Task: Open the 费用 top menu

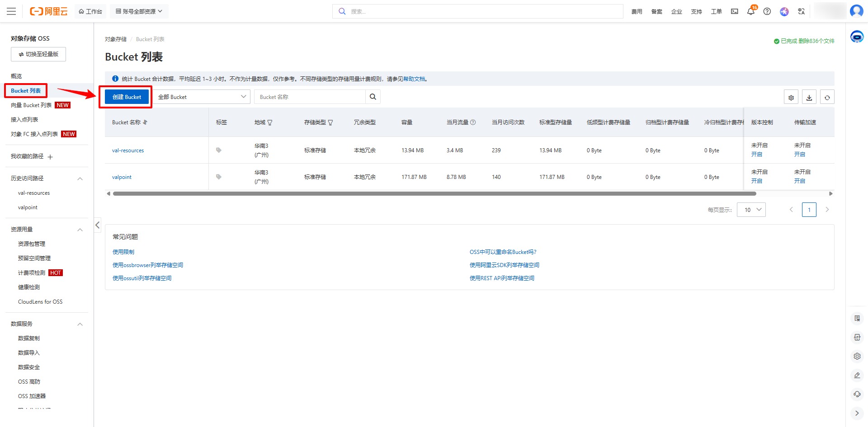Action: click(x=637, y=11)
